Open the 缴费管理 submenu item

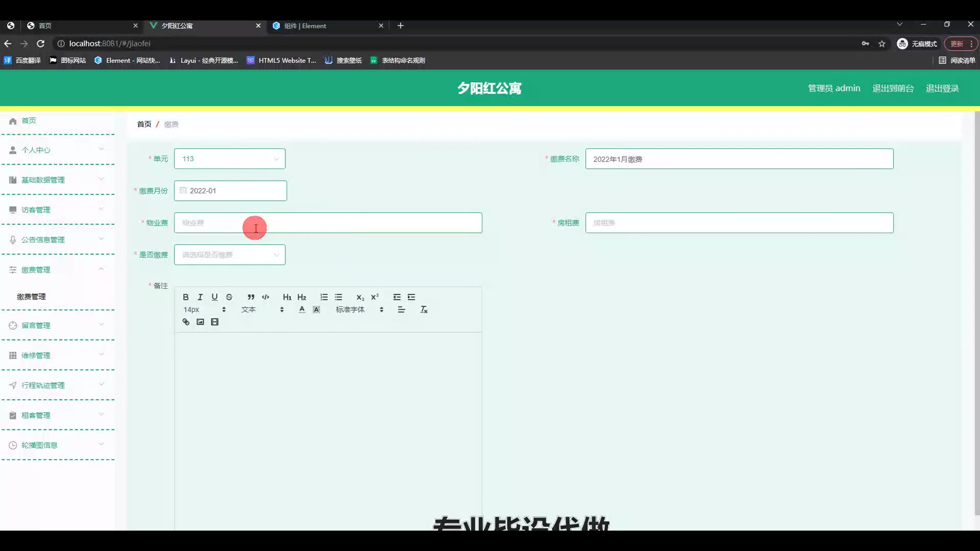tap(32, 296)
